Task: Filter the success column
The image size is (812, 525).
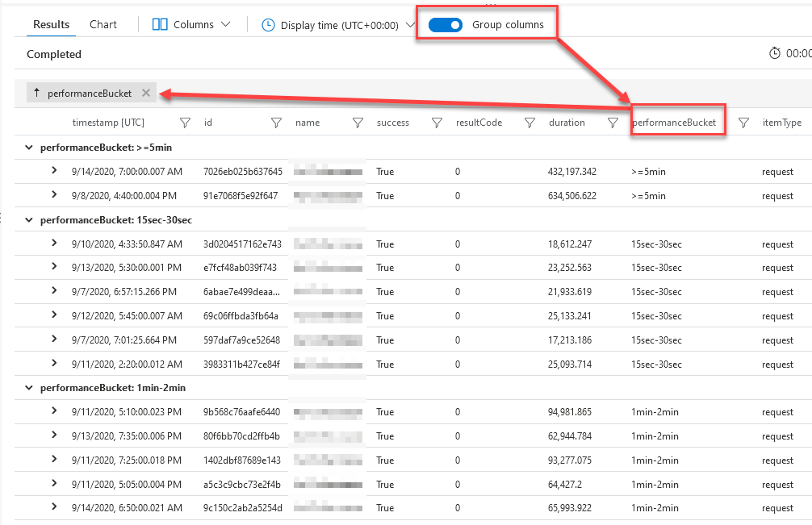Action: [437, 123]
